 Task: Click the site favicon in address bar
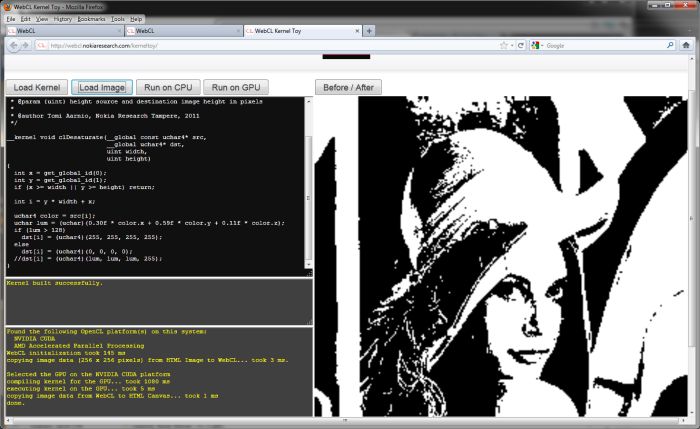click(x=42, y=46)
